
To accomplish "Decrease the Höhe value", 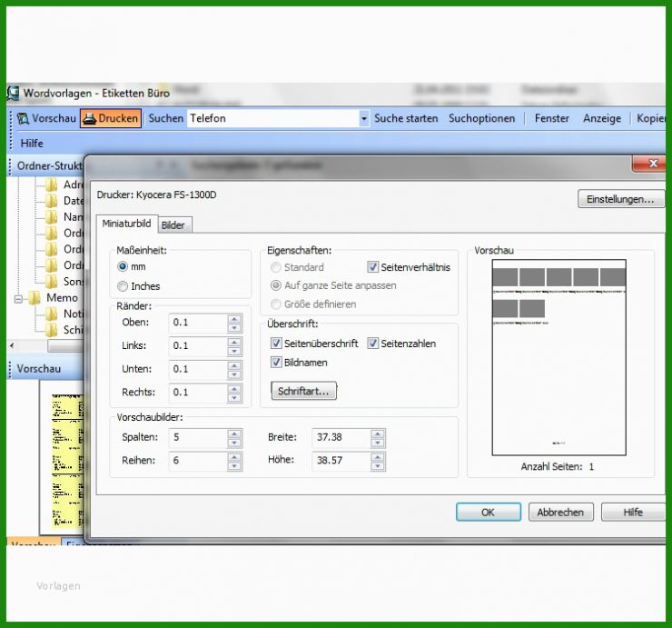I will pyautogui.click(x=378, y=466).
